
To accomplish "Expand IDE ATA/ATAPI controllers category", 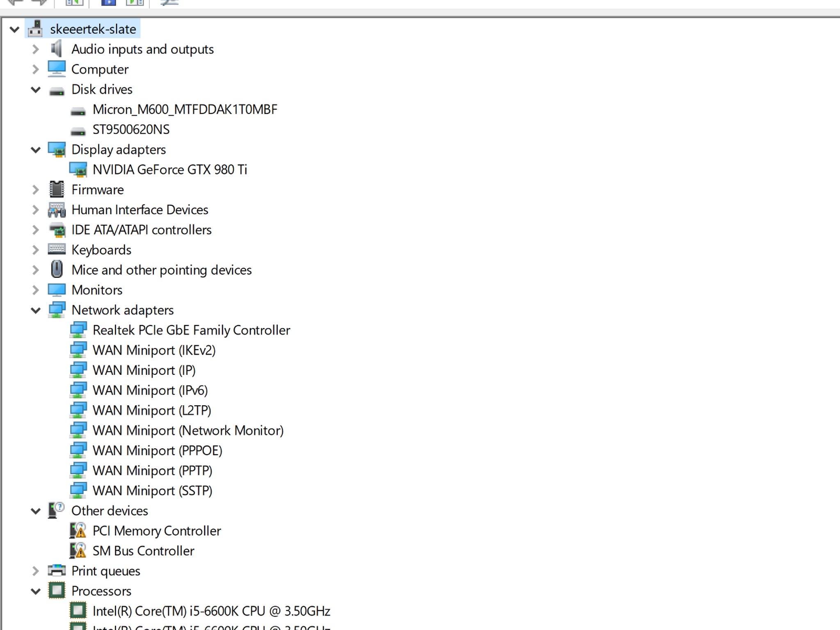I will point(36,230).
